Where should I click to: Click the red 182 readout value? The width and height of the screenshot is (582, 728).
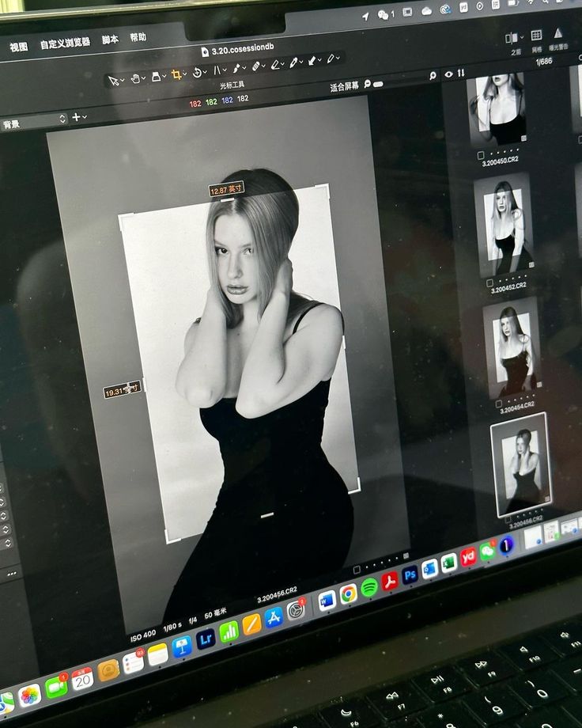(x=195, y=104)
